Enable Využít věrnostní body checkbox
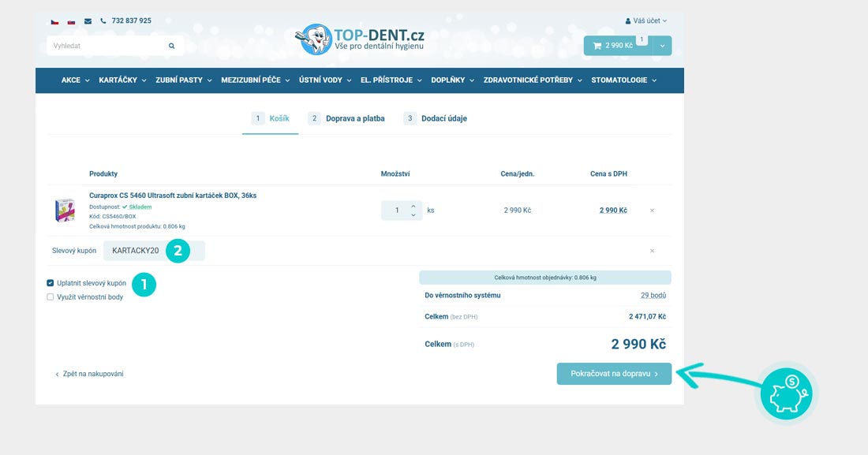 (51, 297)
